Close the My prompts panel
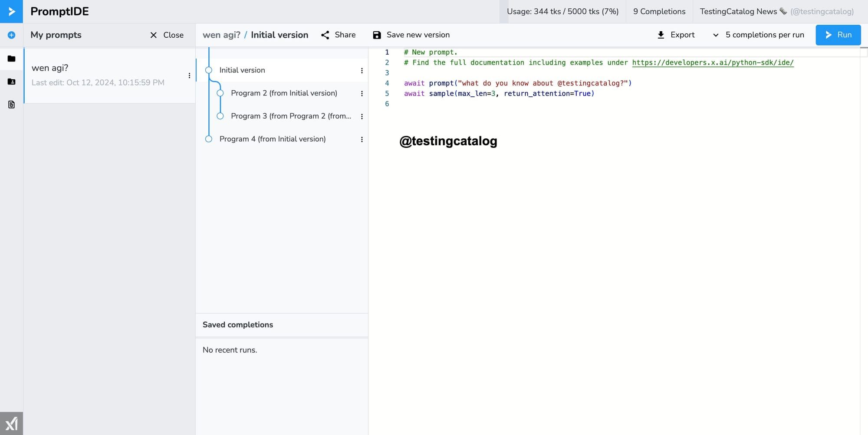The width and height of the screenshot is (868, 435). (x=167, y=35)
